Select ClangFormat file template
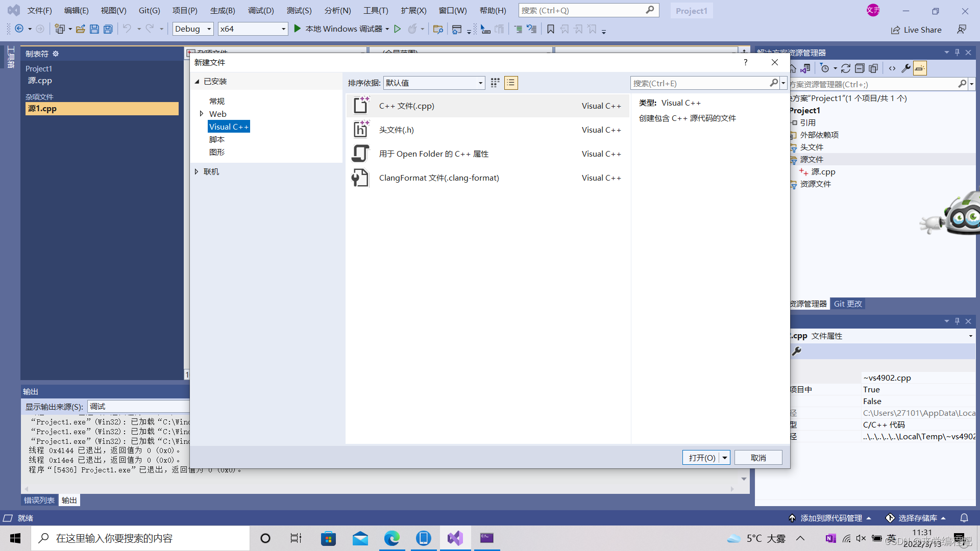Image resolution: width=980 pixels, height=551 pixels. pos(438,178)
